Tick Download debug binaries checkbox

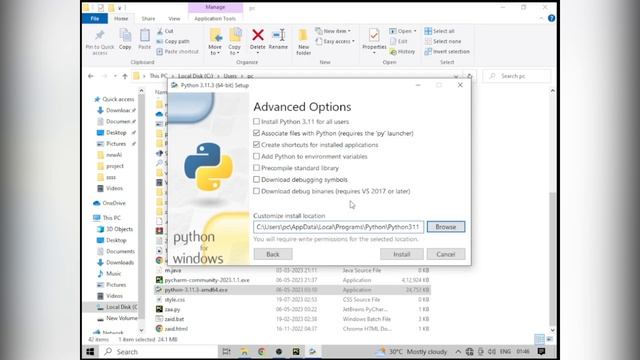coord(256,191)
